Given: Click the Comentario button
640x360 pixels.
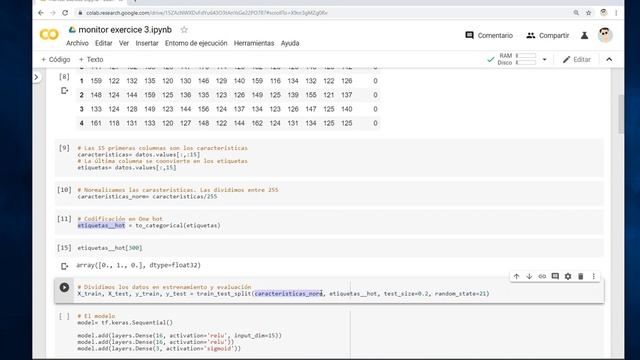Looking at the screenshot, I should pyautogui.click(x=489, y=36).
